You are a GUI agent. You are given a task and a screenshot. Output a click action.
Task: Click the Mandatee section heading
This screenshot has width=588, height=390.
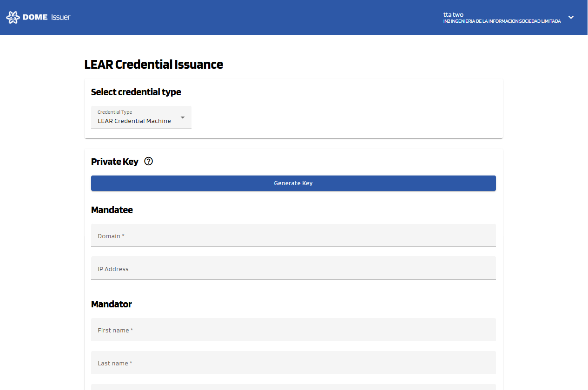(x=112, y=210)
